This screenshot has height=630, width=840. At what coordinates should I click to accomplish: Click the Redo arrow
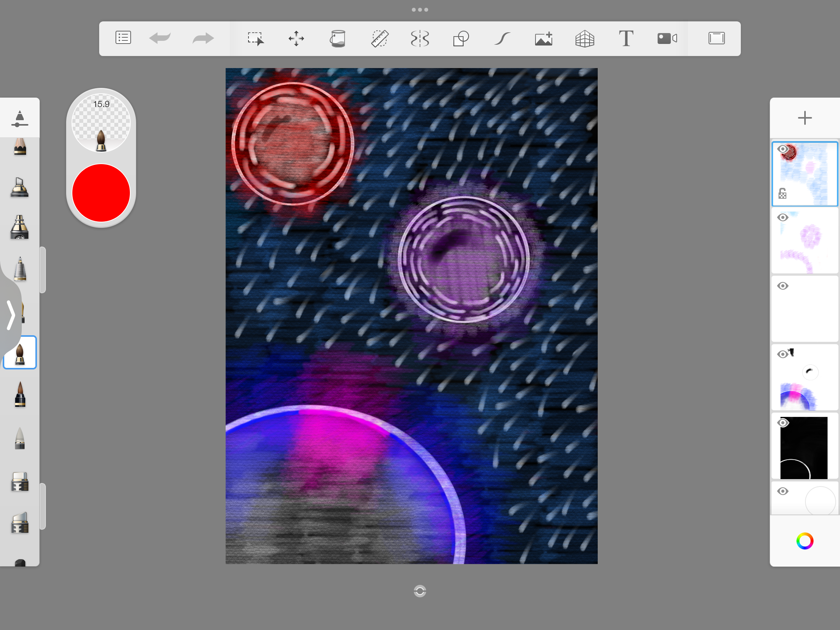point(203,38)
